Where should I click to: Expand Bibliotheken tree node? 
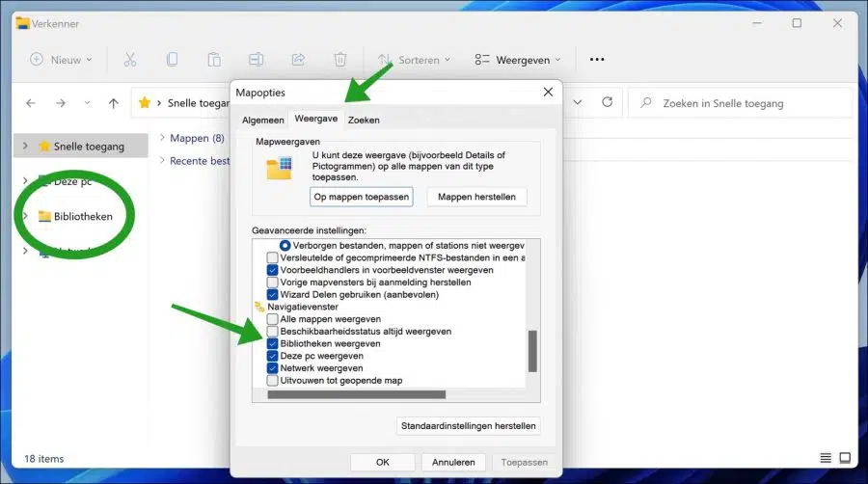(x=25, y=216)
